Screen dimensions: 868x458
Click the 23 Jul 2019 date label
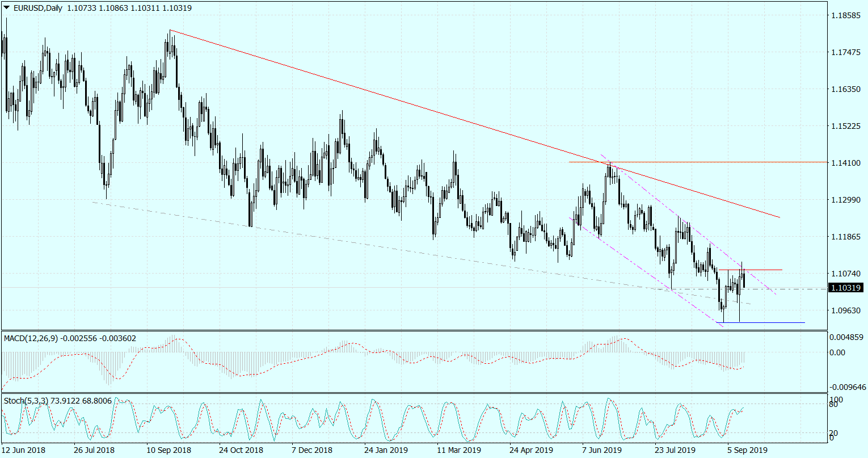[676, 450]
